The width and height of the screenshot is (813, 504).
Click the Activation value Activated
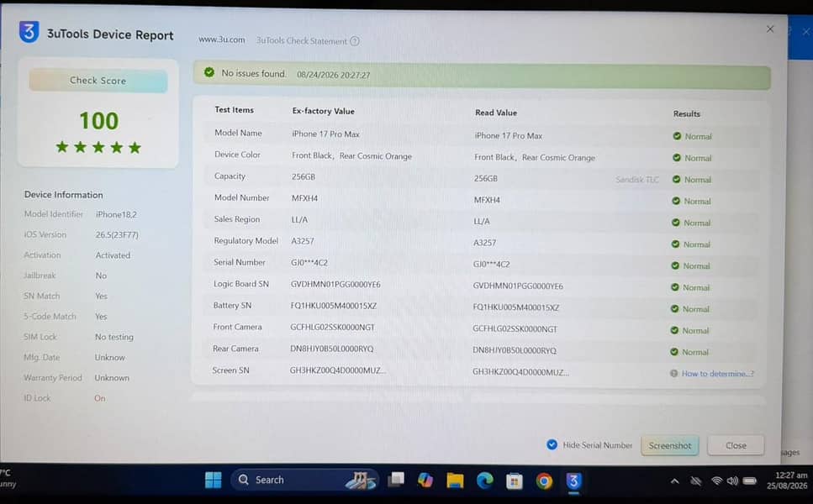(x=113, y=255)
